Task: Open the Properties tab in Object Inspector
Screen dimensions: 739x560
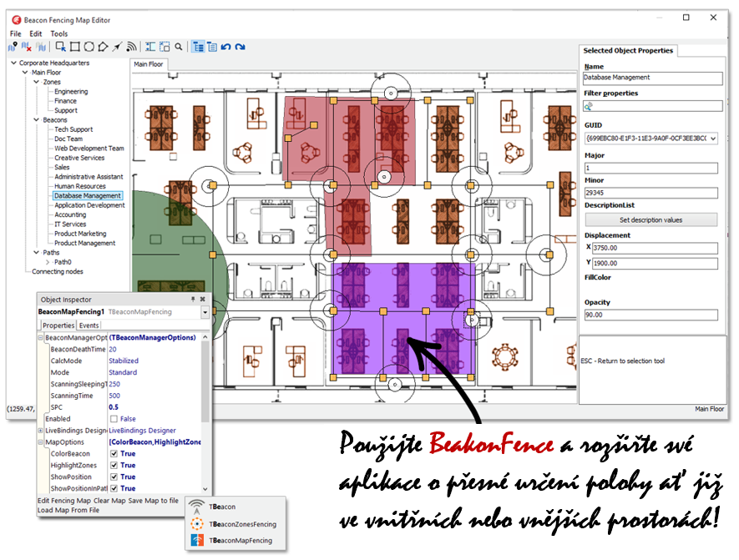Action: click(58, 325)
